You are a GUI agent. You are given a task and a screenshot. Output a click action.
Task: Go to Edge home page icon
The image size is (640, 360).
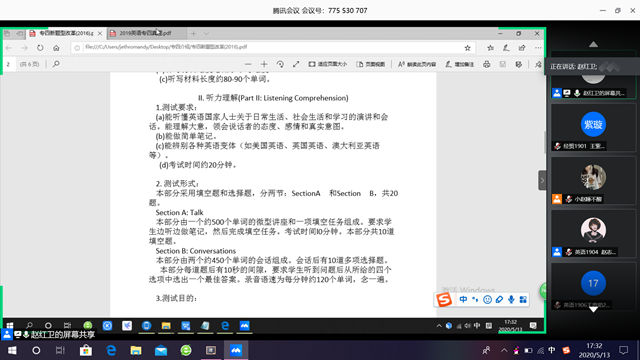point(56,48)
